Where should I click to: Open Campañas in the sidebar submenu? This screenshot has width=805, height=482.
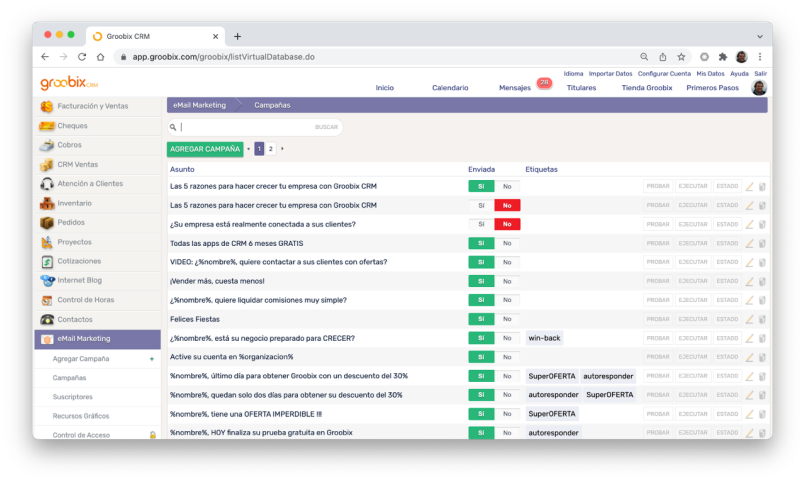(69, 378)
